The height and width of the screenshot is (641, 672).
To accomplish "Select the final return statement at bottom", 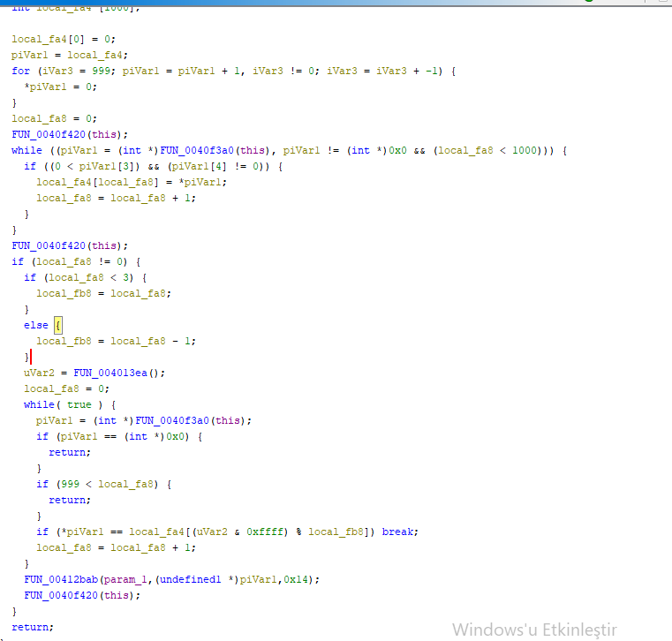I will point(33,627).
